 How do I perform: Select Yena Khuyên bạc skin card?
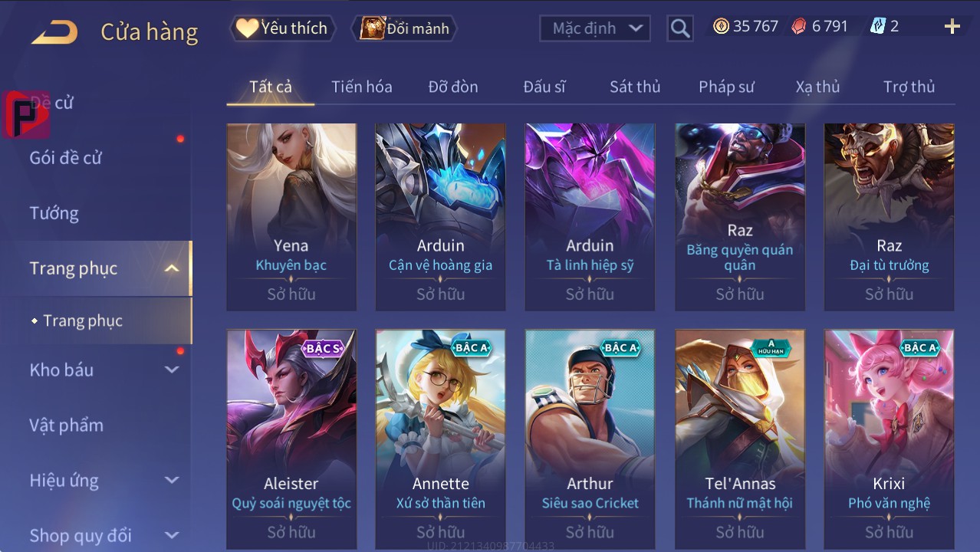point(291,217)
